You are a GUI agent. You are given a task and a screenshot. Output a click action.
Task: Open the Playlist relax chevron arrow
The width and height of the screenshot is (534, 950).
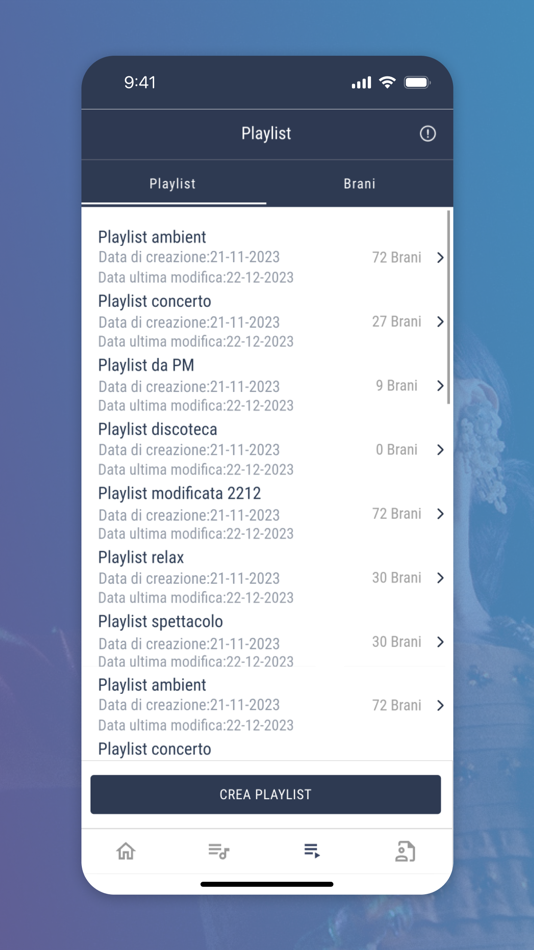point(441,578)
